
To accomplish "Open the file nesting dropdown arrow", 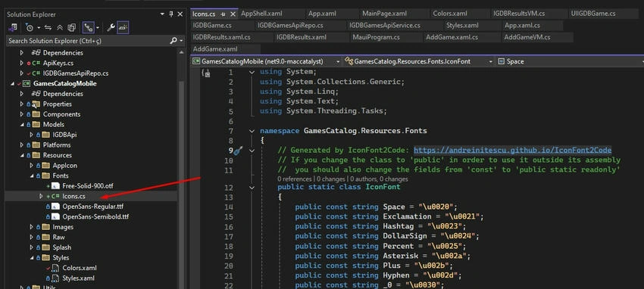I will point(98,27).
